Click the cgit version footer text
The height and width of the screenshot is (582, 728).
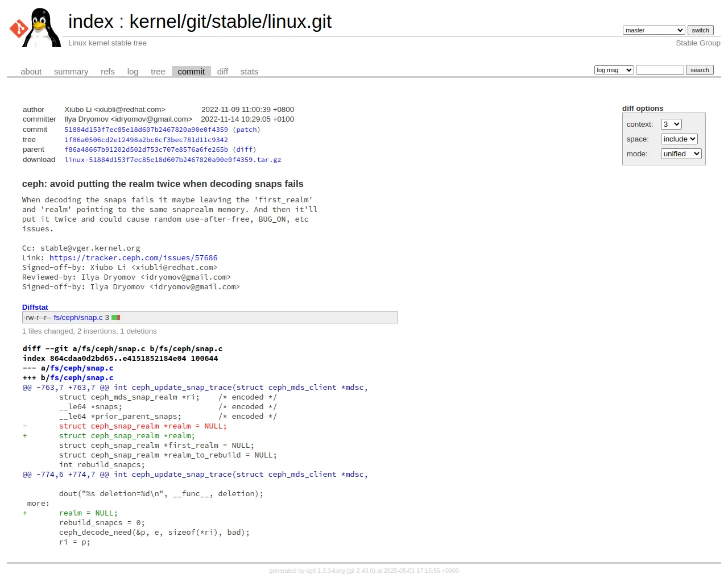364,571
